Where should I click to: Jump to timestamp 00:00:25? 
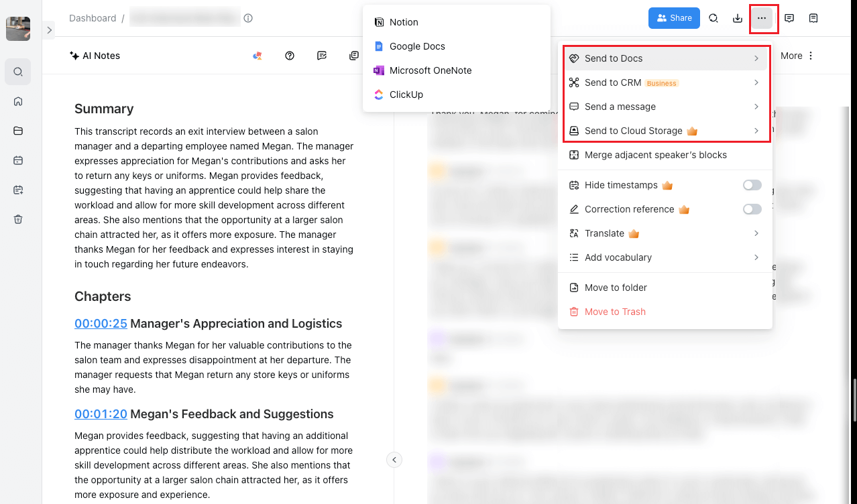(101, 324)
